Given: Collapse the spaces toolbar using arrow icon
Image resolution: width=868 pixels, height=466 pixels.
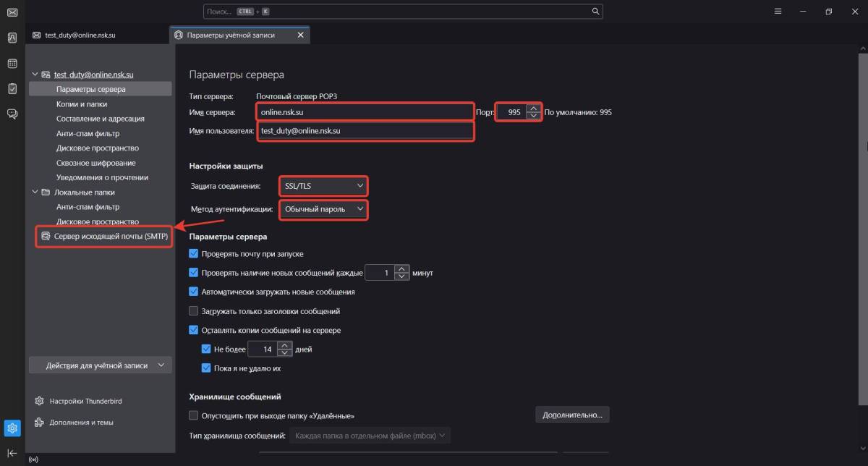Looking at the screenshot, I should click(x=12, y=453).
